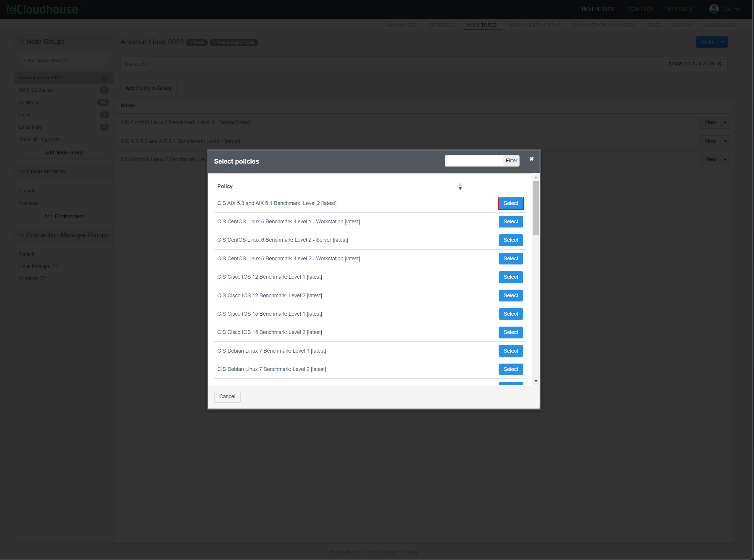This screenshot has height=560, width=754.
Task: Select CentOS Linux 6 Level 2 Workstation policy
Action: point(510,259)
